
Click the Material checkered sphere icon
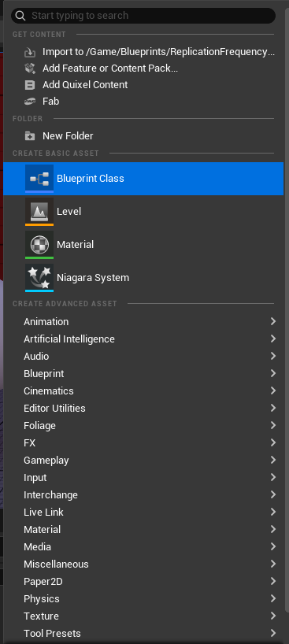tap(39, 245)
